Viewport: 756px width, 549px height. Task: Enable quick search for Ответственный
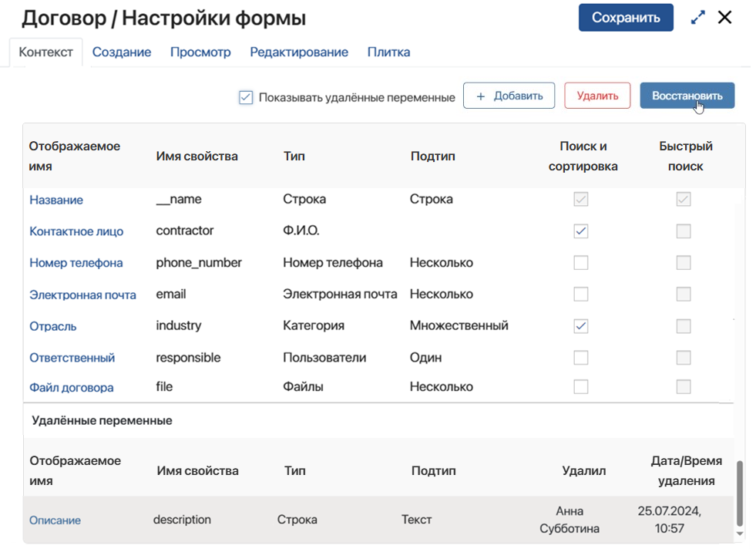click(684, 358)
